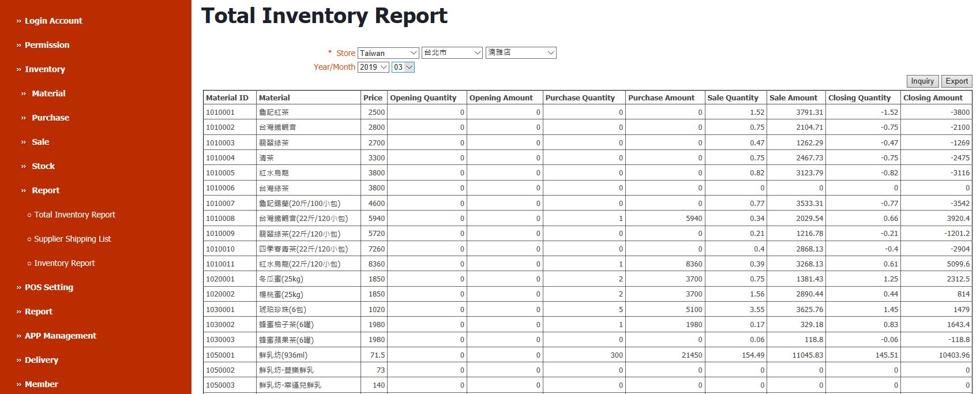Select material ID 1010001 cell
This screenshot has height=394, width=980.
pyautogui.click(x=230, y=112)
